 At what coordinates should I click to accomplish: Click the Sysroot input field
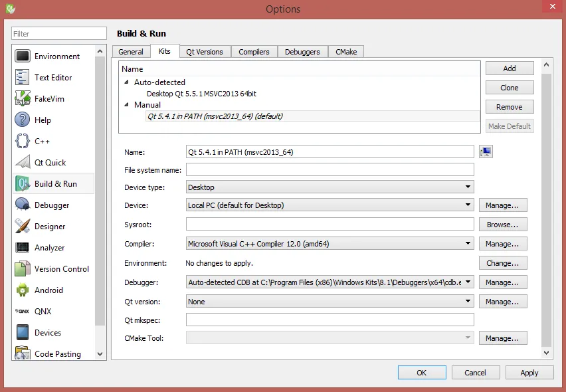pyautogui.click(x=330, y=224)
